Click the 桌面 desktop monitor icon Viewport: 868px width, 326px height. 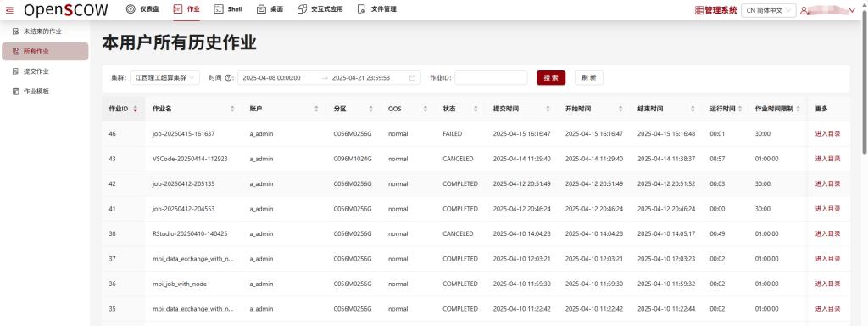pos(262,8)
